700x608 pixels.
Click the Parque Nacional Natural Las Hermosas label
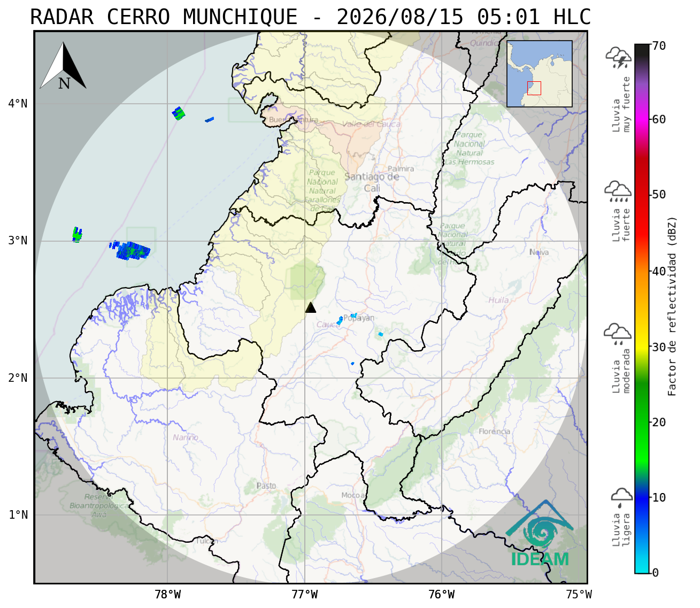[470, 149]
